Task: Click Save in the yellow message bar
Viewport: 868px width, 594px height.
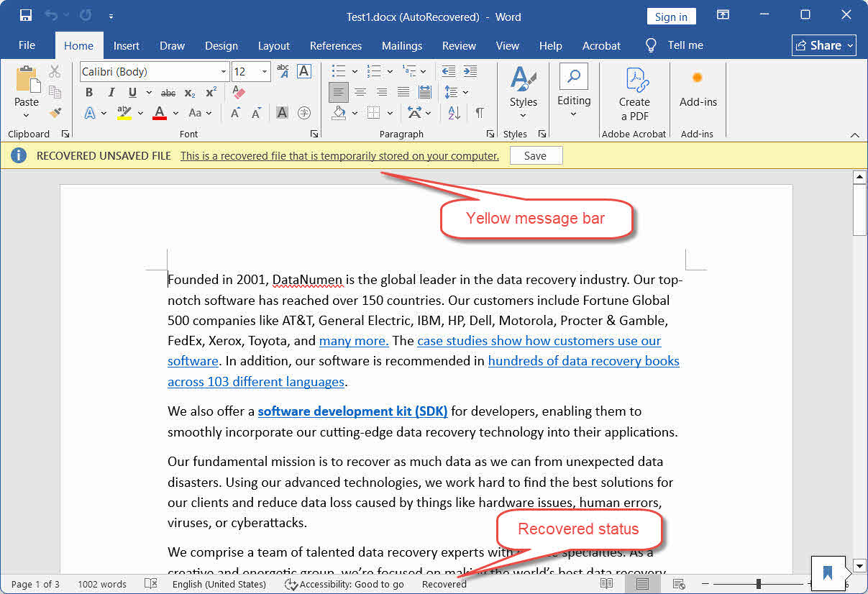Action: tap(536, 156)
